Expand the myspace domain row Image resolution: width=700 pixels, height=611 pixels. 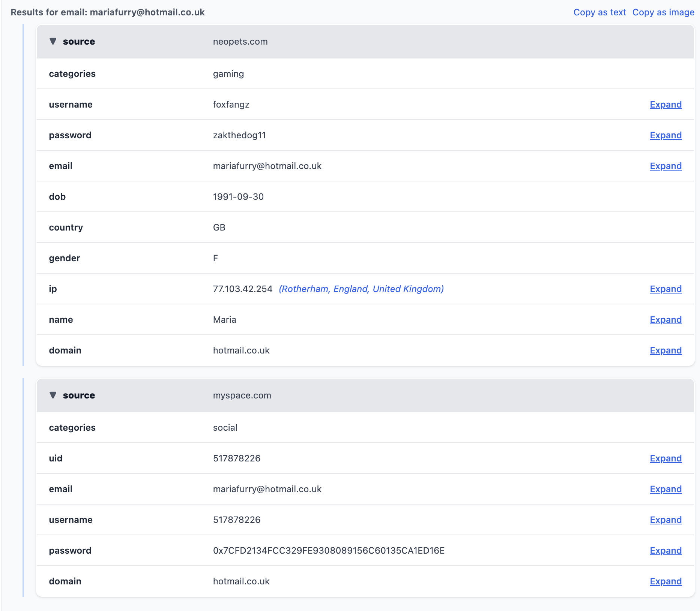click(x=665, y=581)
